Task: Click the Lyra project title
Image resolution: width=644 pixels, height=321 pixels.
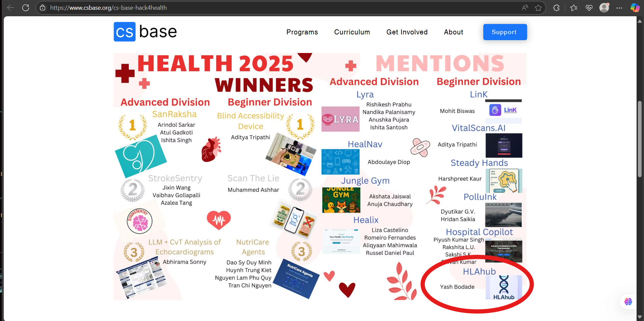Action: point(365,95)
